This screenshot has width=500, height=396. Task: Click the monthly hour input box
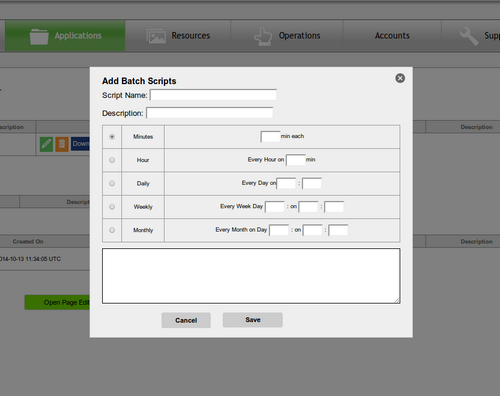312,230
